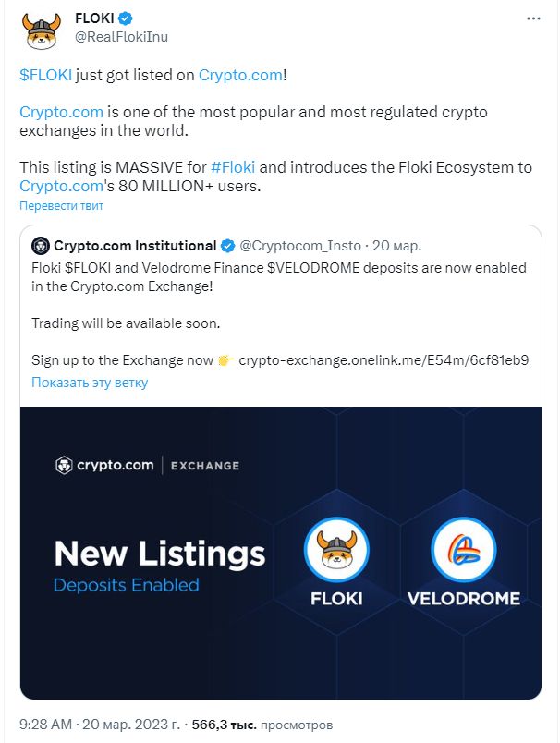Viewport: 560px width, 743px height.
Task: Open the $FLOKI cashtag link
Action: point(45,75)
